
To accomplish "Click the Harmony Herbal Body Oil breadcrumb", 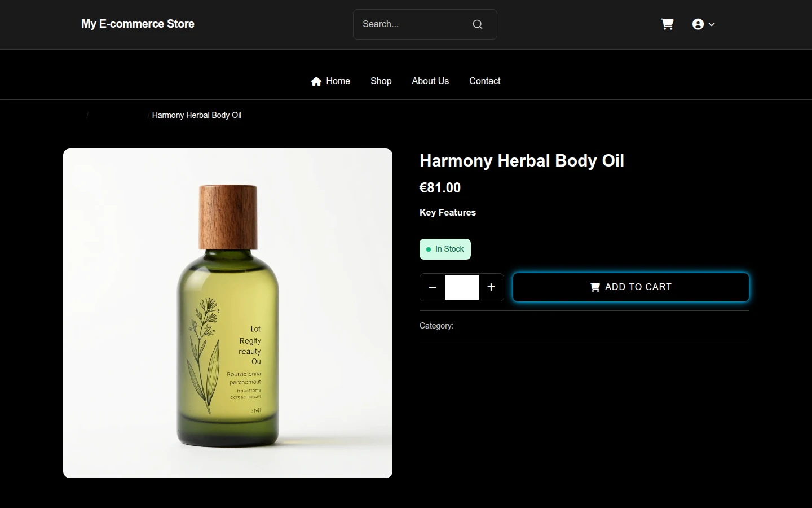I will click(x=197, y=115).
